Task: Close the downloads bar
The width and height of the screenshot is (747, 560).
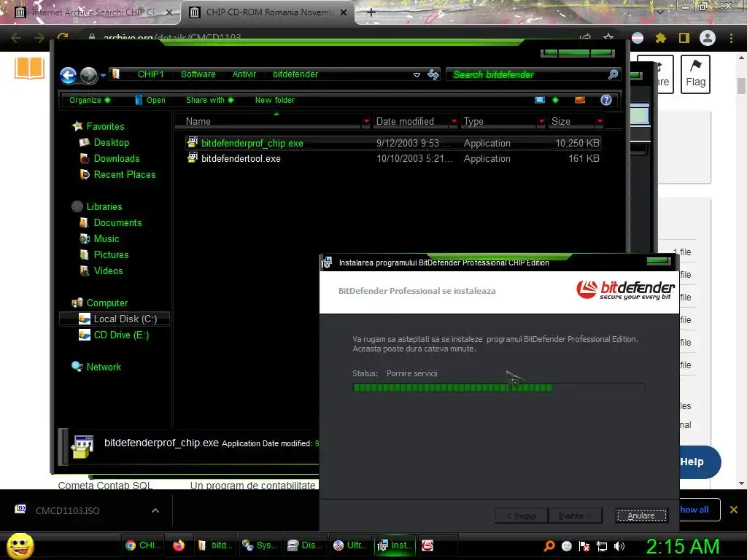Action: tap(734, 510)
